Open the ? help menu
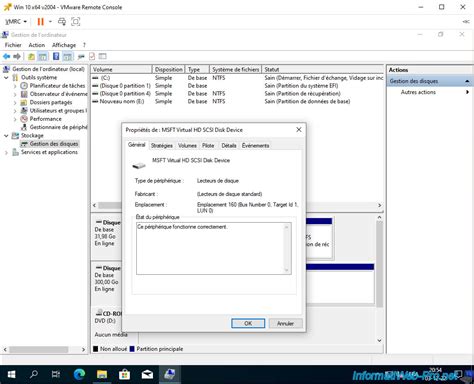This screenshot has width=474, height=384. tap(84, 45)
